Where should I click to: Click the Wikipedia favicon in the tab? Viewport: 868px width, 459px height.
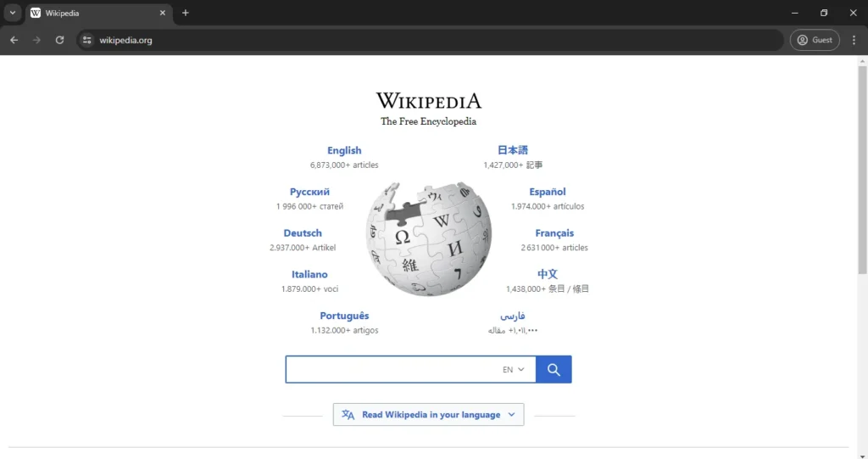pyautogui.click(x=36, y=13)
